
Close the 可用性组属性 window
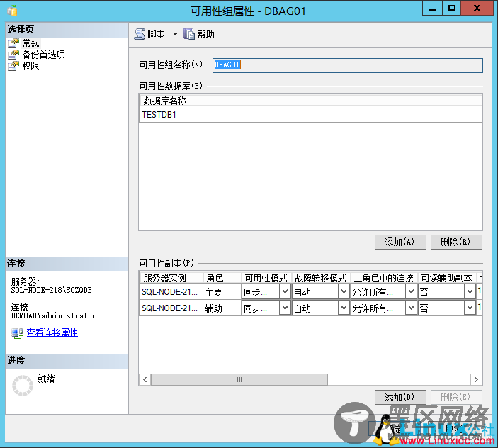tap(477, 9)
